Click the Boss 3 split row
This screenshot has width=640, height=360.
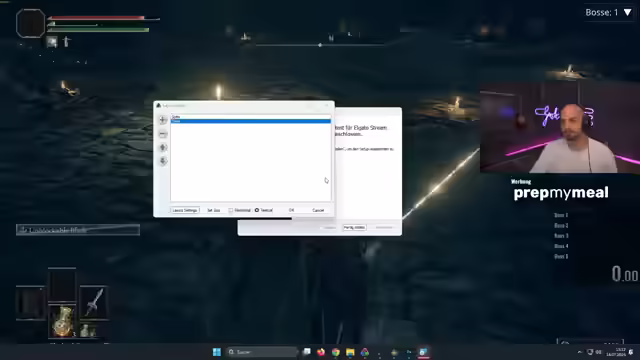561,236
